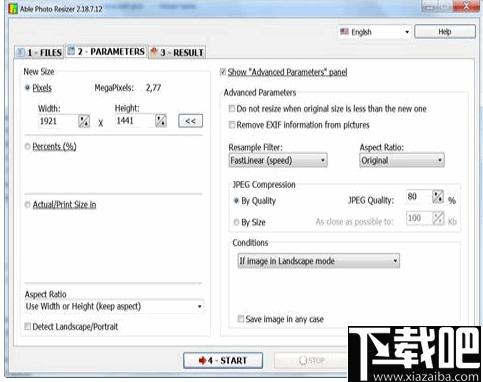Select the Percents (%) radio button
Screen dimensions: 483x382
28,146
